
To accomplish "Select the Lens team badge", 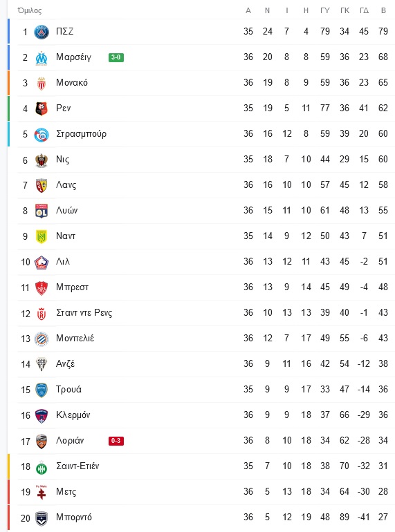I will (42, 185).
